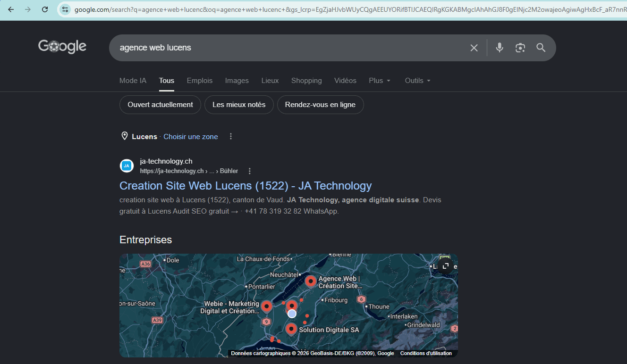Open the Images tab

click(237, 81)
